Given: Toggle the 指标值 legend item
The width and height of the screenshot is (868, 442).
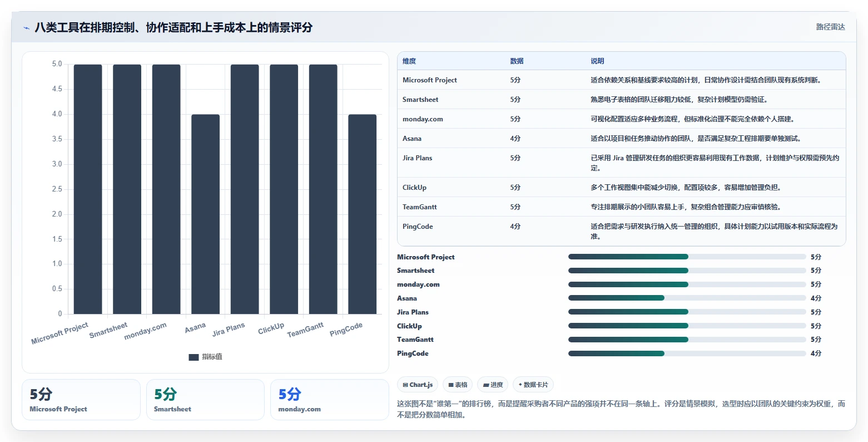Looking at the screenshot, I should (205, 357).
